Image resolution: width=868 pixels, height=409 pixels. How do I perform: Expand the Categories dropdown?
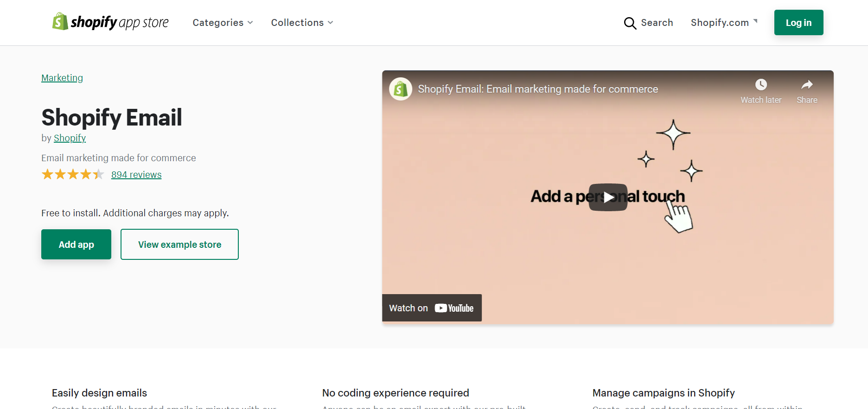pos(223,23)
